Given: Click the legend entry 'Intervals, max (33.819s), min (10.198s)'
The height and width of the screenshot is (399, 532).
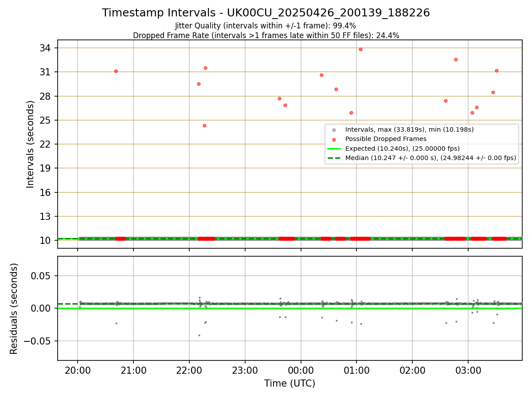Looking at the screenshot, I should pos(410,129).
